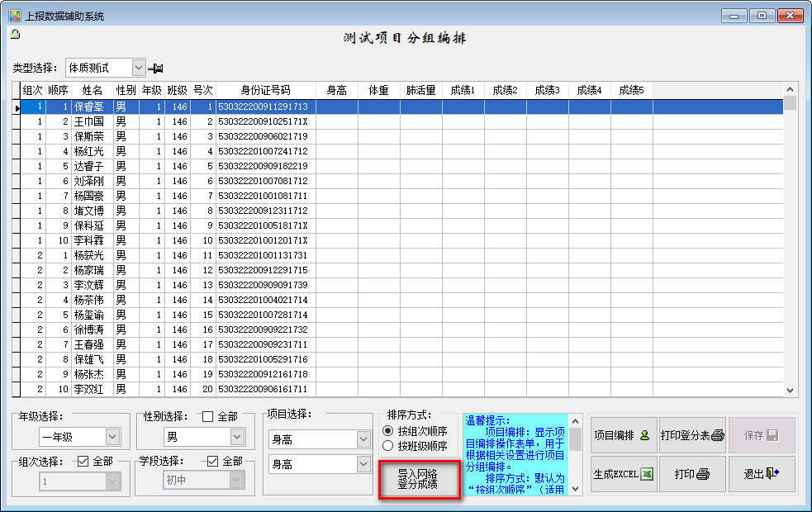The height and width of the screenshot is (512, 812).
Task: Select 按组次顺序 radio option
Action: pos(388,431)
